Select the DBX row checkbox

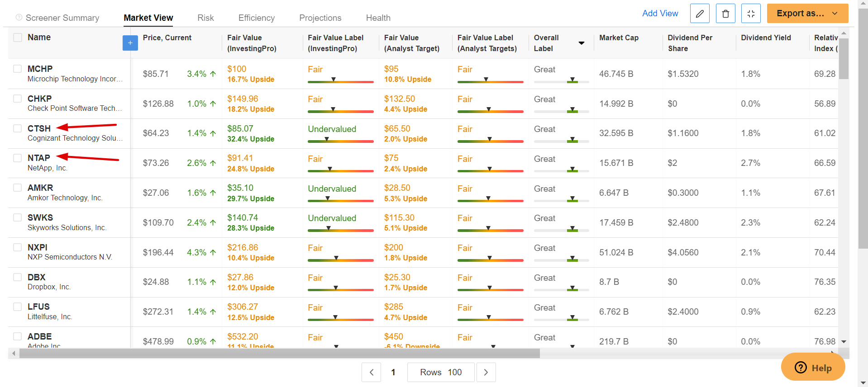click(18, 277)
